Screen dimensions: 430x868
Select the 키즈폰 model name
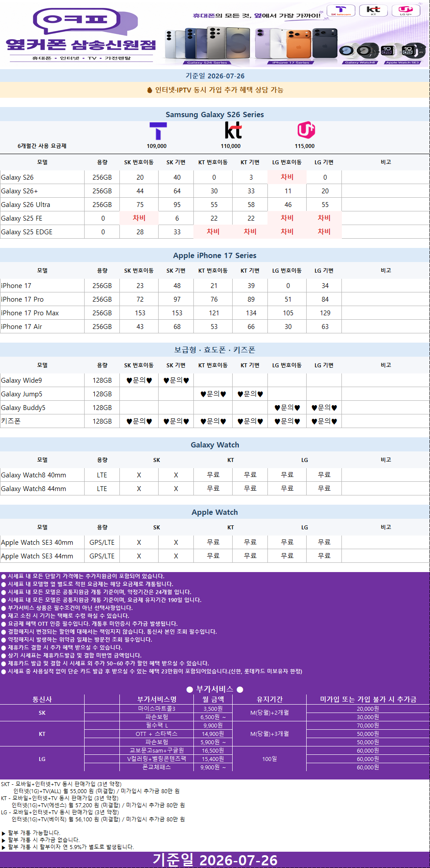[11, 421]
